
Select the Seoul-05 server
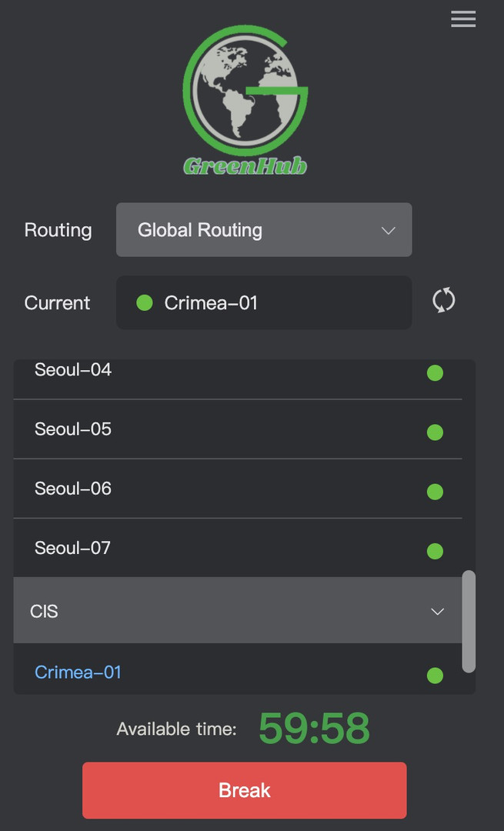point(73,429)
